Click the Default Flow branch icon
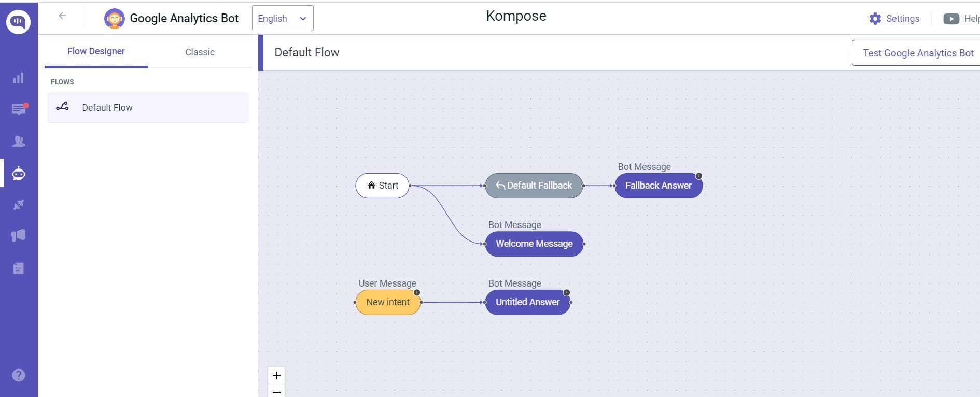The width and height of the screenshot is (980, 397). pos(62,107)
